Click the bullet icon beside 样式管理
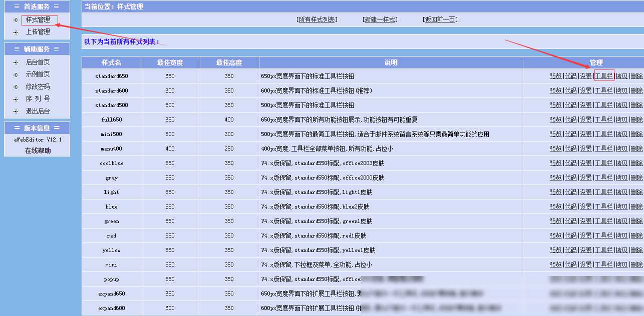Viewport: 644px width, 316px height. (16, 20)
